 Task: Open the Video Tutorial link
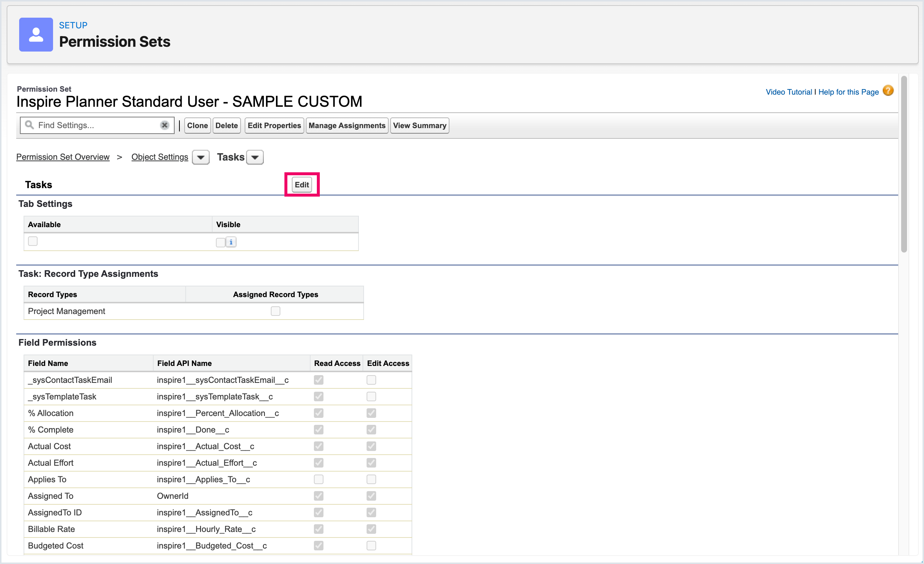pyautogui.click(x=789, y=92)
